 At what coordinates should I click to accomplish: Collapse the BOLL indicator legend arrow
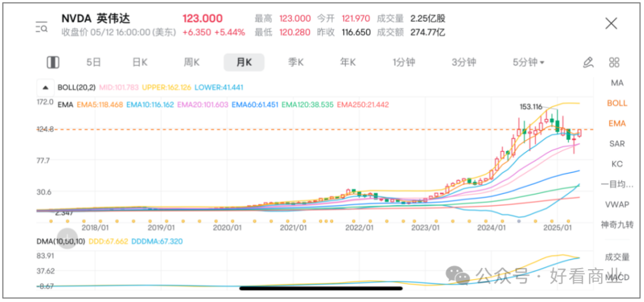(x=45, y=87)
